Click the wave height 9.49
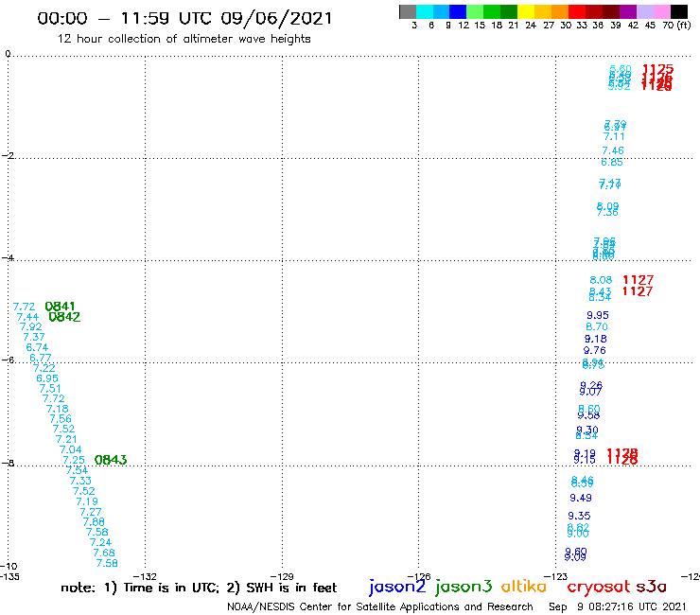 tap(581, 498)
